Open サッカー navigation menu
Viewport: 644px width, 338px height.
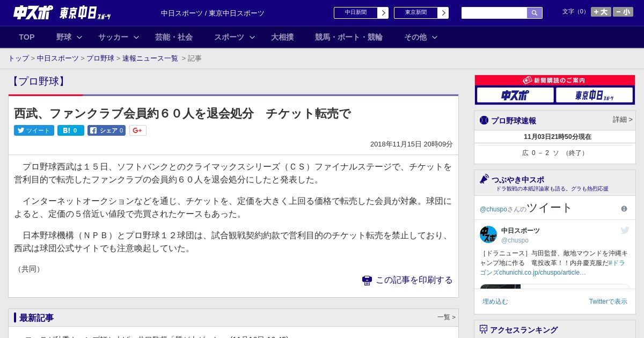(x=113, y=37)
